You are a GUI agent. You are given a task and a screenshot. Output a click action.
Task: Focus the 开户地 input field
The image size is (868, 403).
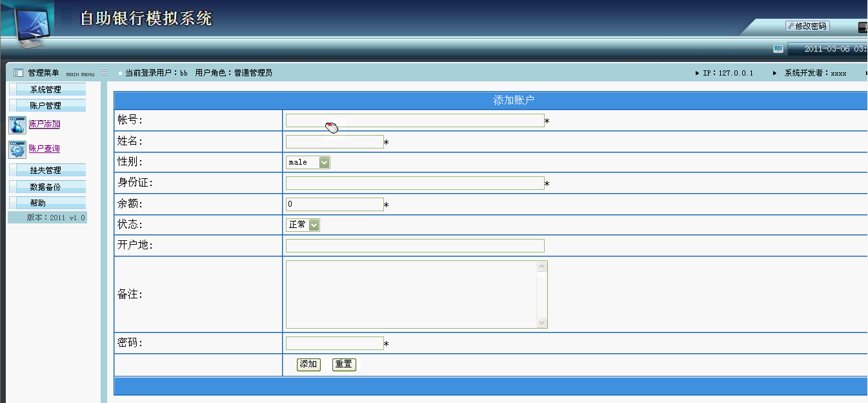[x=415, y=245]
